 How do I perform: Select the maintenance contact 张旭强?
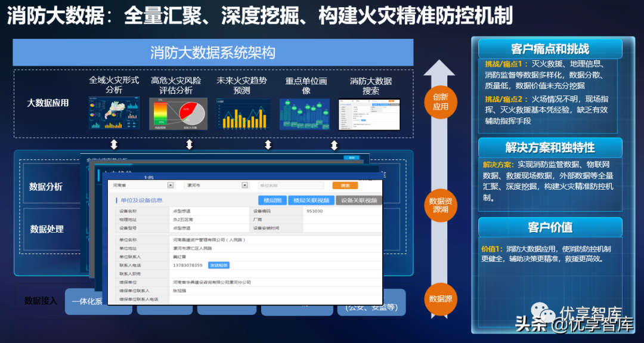pyautogui.click(x=179, y=291)
